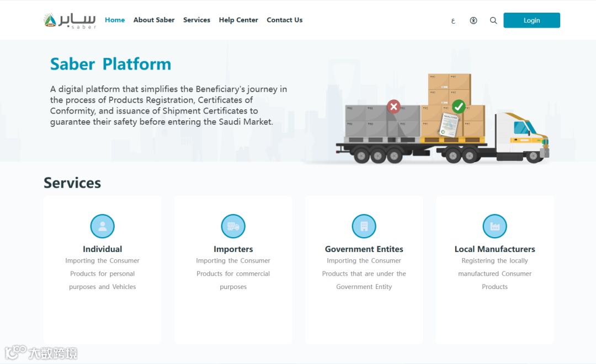Open the accessibility options icon

(x=473, y=20)
